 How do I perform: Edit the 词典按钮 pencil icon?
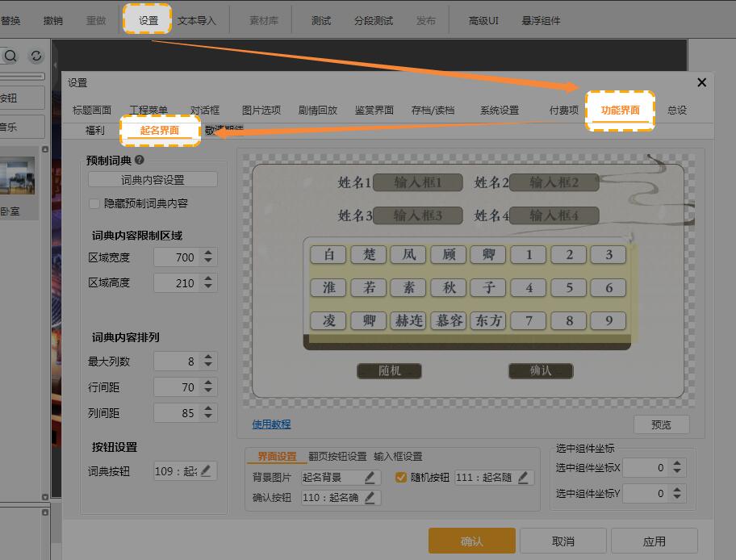[206, 471]
